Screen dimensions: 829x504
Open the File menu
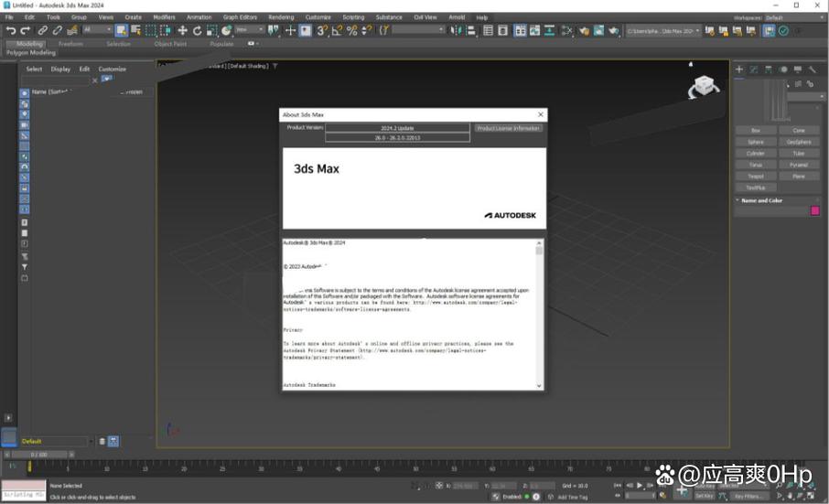pyautogui.click(x=9, y=17)
